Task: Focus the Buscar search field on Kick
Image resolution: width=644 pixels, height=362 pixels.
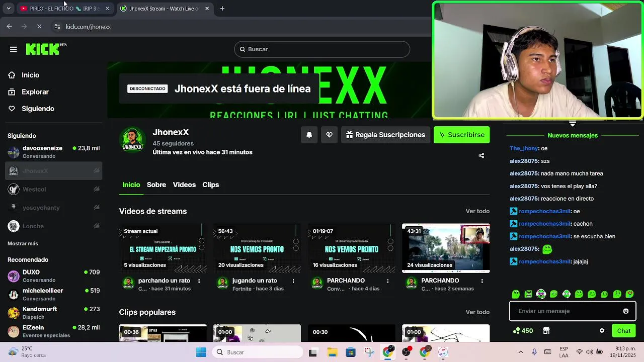Action: pos(322,49)
